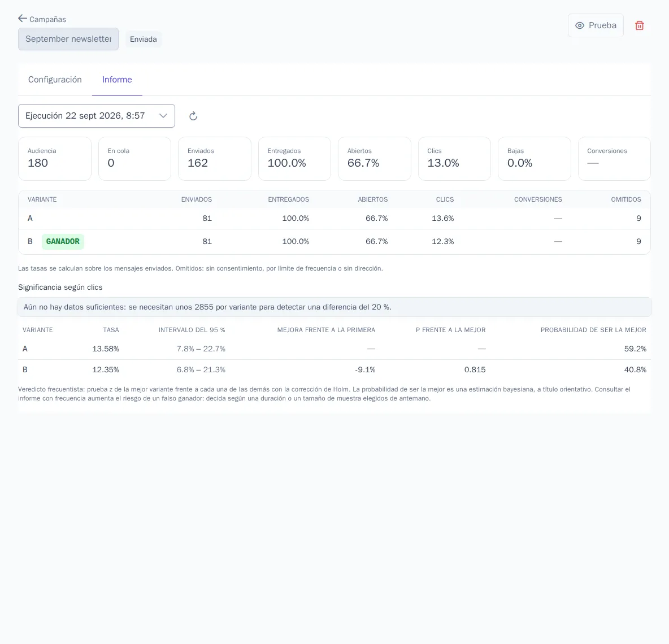The height and width of the screenshot is (644, 669).
Task: Click the eye icon in Prueba button
Action: point(579,25)
